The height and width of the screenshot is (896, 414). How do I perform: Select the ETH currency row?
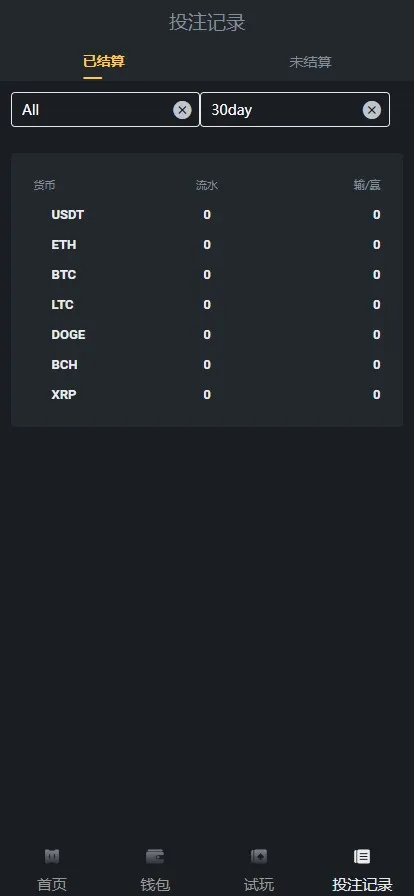207,245
